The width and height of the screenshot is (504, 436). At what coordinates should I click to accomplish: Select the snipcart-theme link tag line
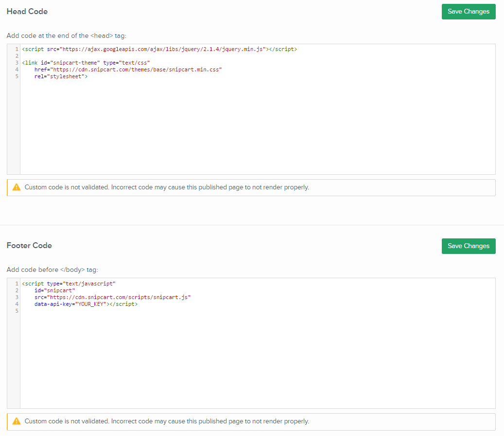coord(86,63)
